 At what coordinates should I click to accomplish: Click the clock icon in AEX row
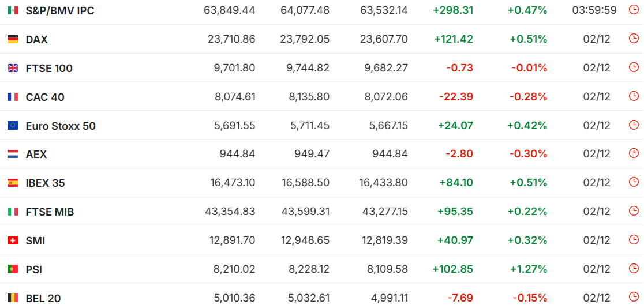pos(634,154)
